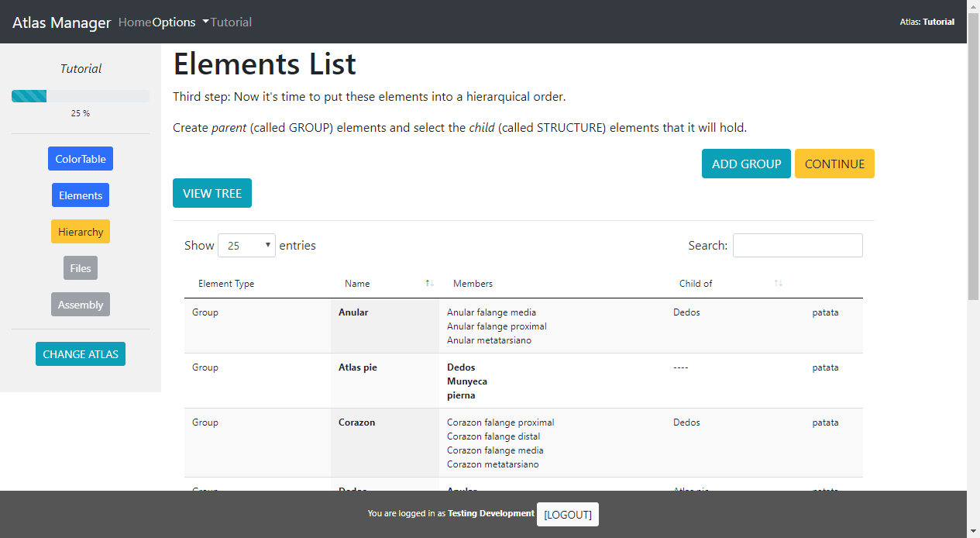Select the ColorTable step in sidebar
The width and height of the screenshot is (980, 538).
click(81, 159)
